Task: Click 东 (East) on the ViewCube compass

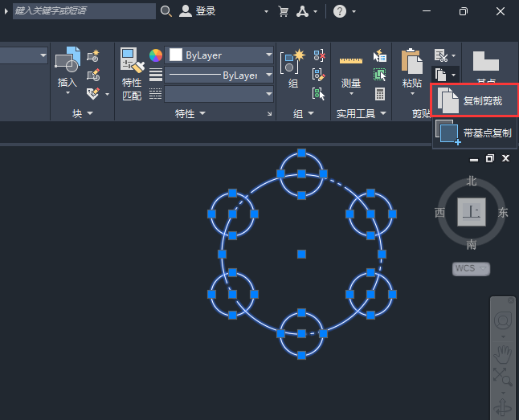Action: [503, 213]
